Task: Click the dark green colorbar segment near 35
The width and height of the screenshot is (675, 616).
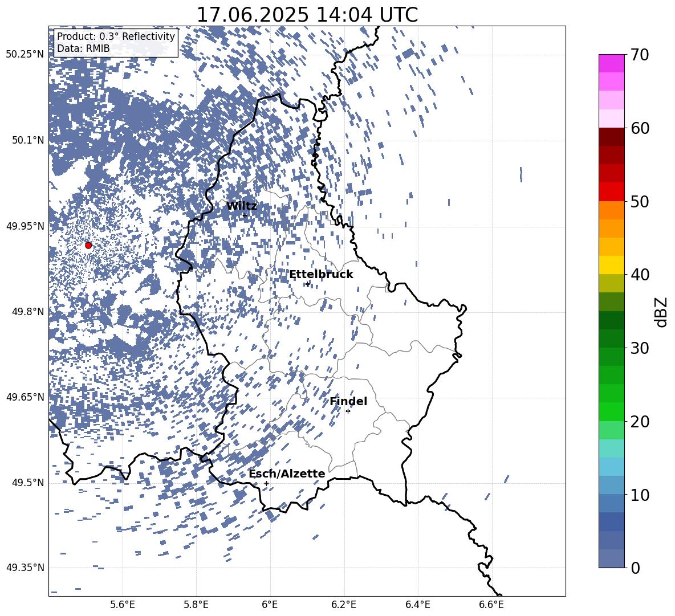Action: (x=611, y=320)
